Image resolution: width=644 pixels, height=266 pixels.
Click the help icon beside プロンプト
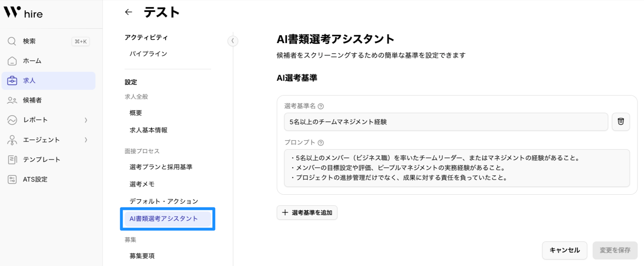pyautogui.click(x=321, y=143)
